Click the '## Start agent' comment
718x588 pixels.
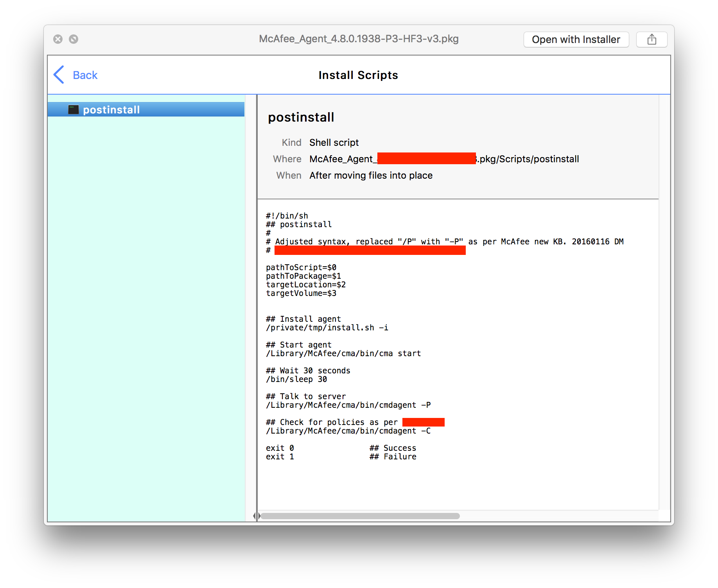click(299, 345)
